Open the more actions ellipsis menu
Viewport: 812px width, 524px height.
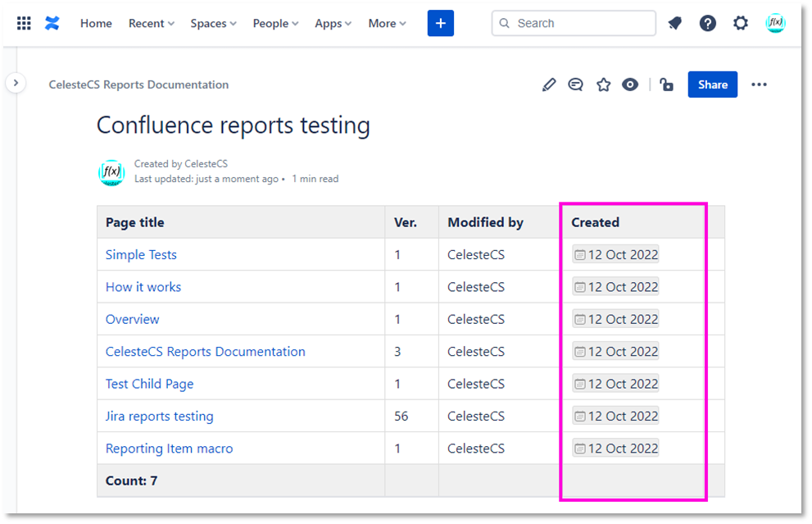[x=759, y=84]
